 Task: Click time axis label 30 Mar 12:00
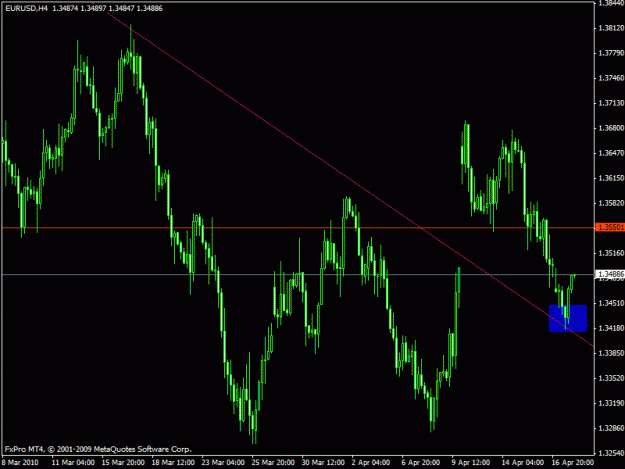[323, 463]
